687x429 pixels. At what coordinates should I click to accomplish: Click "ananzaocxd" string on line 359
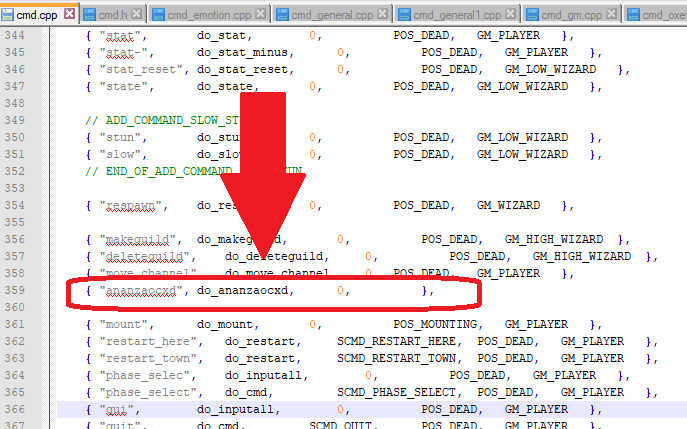click(141, 291)
